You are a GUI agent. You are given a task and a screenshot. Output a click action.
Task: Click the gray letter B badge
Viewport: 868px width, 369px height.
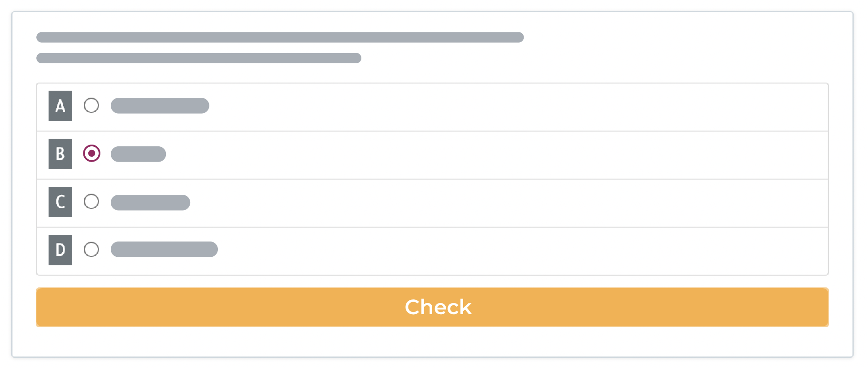pyautogui.click(x=61, y=154)
